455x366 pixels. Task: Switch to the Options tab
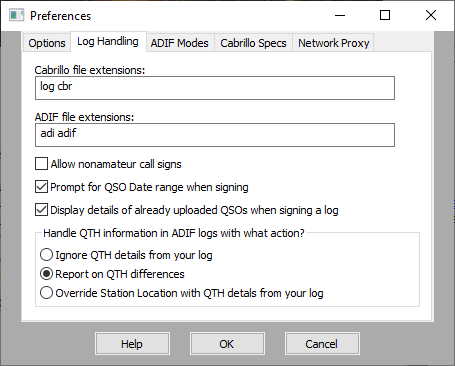coord(47,43)
